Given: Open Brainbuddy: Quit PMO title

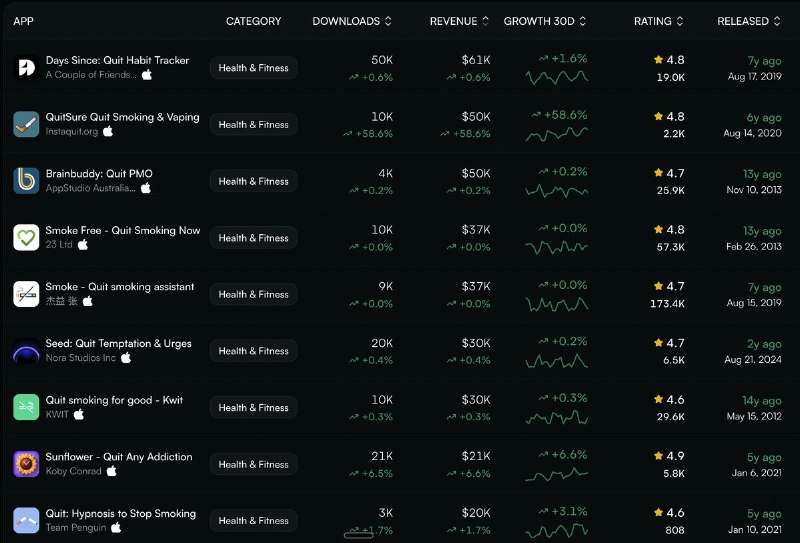Looking at the screenshot, I should [99, 174].
